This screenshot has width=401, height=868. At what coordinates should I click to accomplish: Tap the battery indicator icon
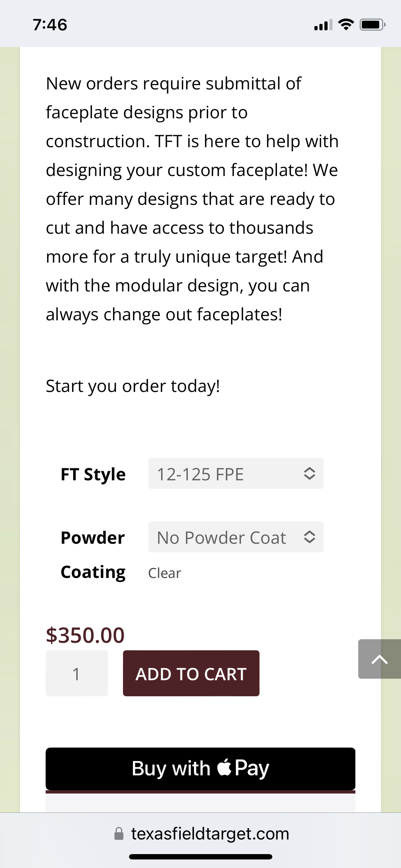tap(372, 25)
